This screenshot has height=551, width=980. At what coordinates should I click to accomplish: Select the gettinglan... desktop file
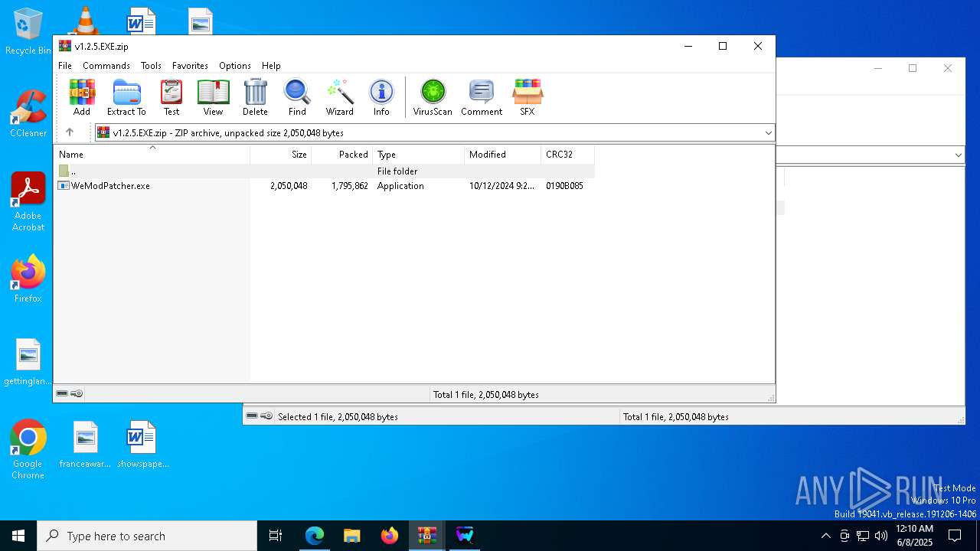tap(28, 363)
